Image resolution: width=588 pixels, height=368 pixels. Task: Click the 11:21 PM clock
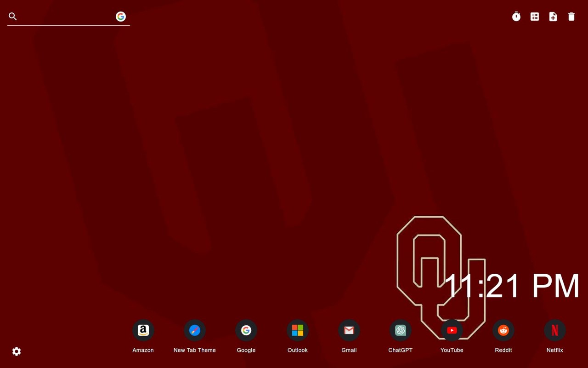point(512,286)
